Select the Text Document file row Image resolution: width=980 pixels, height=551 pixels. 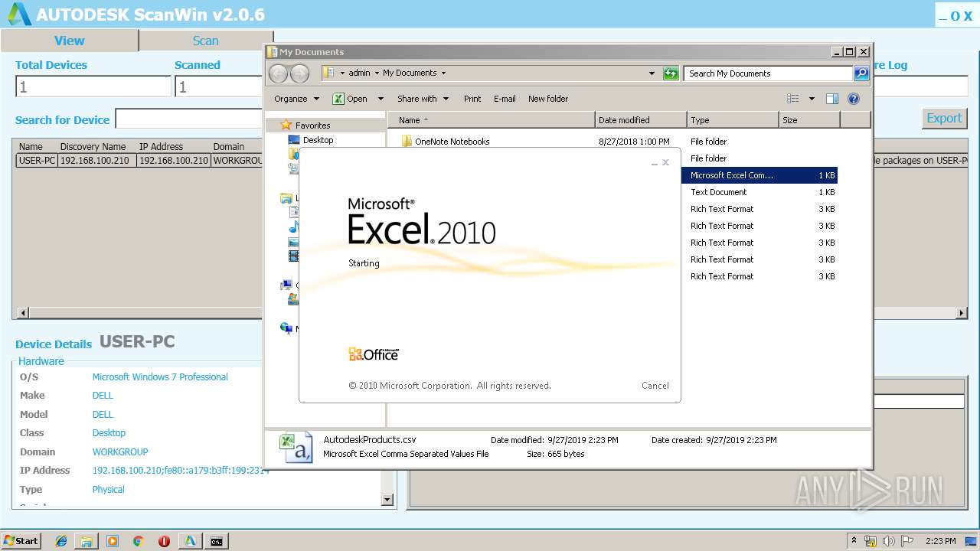(759, 192)
